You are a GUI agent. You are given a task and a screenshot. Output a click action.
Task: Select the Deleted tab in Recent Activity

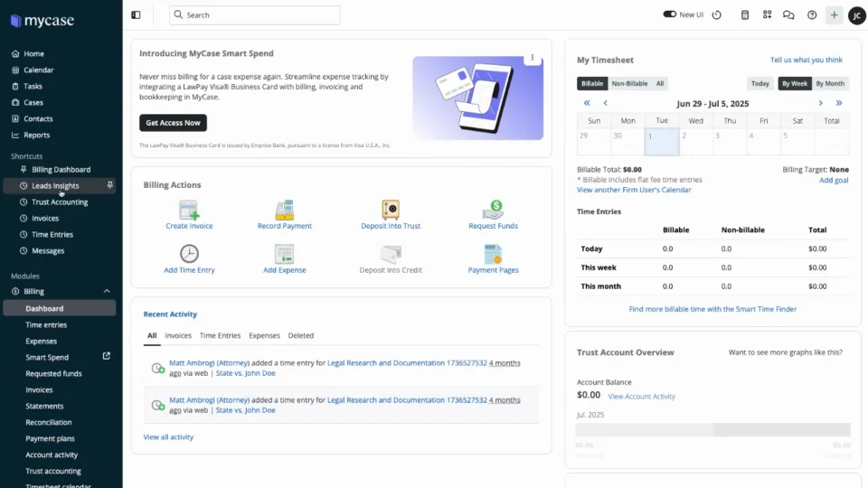coord(300,335)
